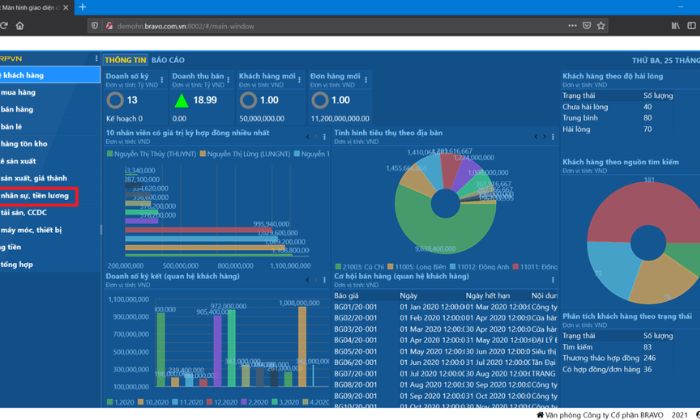
Task: Open options for Tình hình tiêu thụ chart
Action: click(x=553, y=137)
